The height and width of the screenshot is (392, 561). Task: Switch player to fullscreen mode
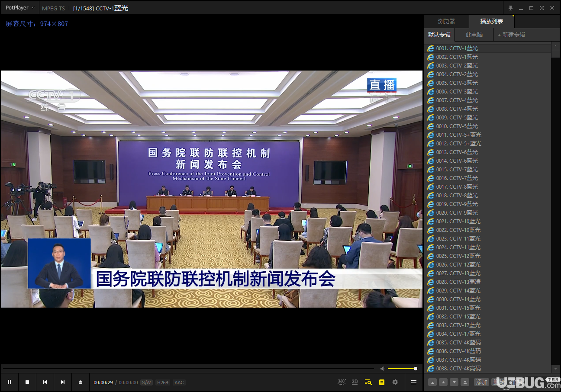coord(542,8)
